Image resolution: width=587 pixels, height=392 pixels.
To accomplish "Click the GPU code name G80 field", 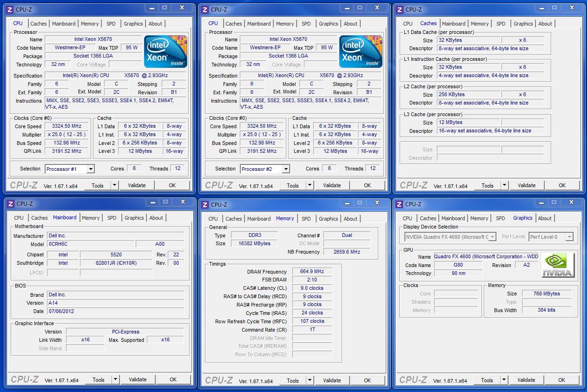I will click(458, 265).
